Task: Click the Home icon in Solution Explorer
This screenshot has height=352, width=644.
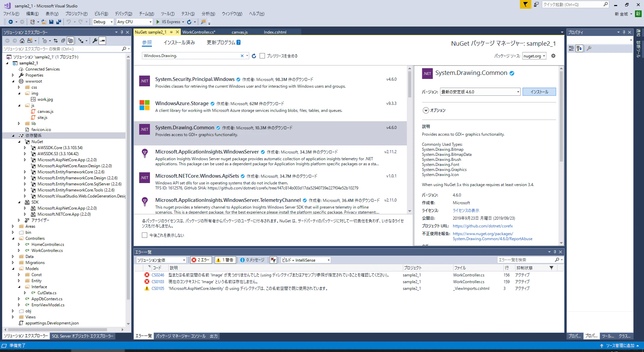Action: [x=22, y=41]
